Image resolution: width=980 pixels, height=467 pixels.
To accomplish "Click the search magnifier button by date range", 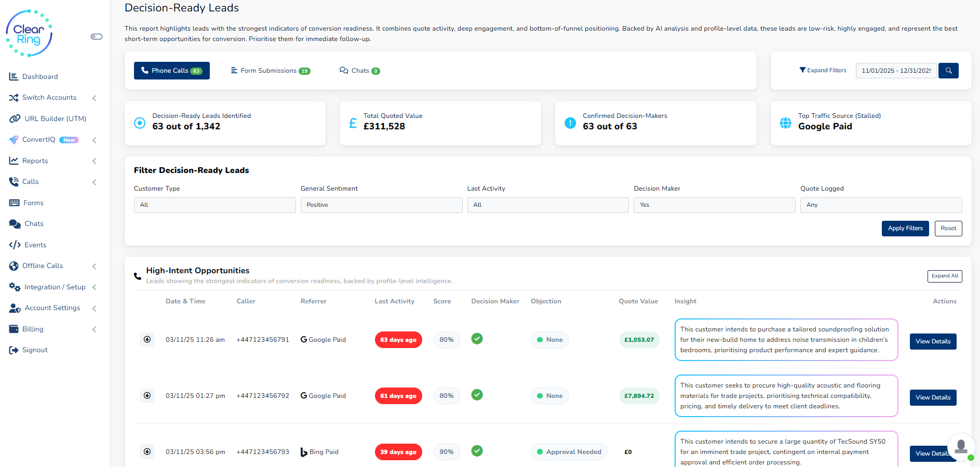I will [948, 71].
